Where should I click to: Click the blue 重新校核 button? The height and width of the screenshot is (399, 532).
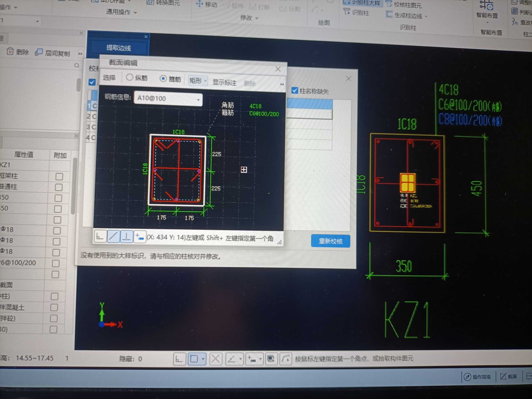[x=330, y=241]
